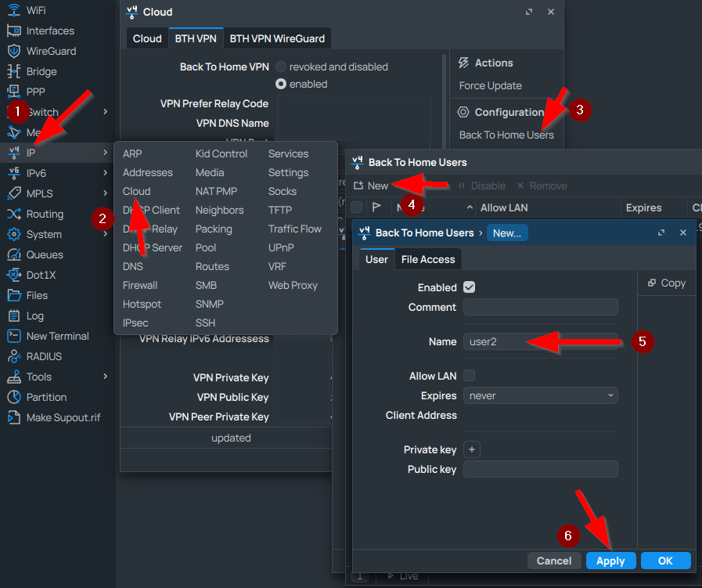Add a Private key with plus button

point(472,449)
